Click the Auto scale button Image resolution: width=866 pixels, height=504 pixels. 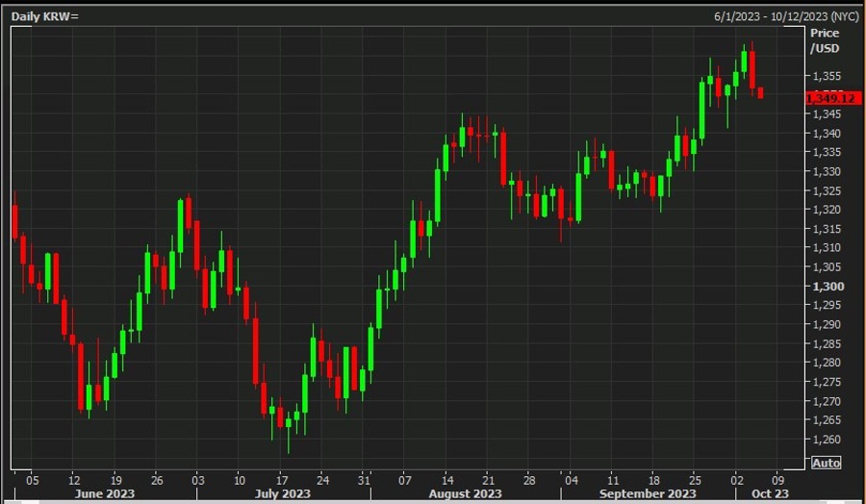[827, 463]
